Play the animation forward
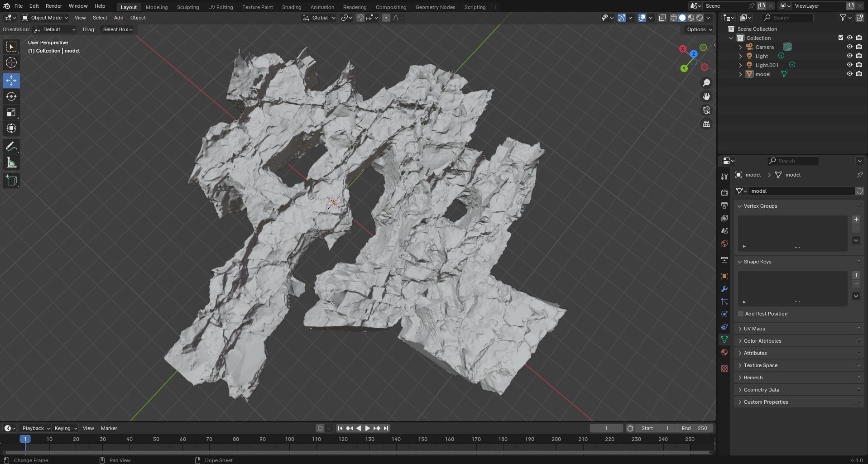Viewport: 868px width, 464px height. tap(368, 428)
